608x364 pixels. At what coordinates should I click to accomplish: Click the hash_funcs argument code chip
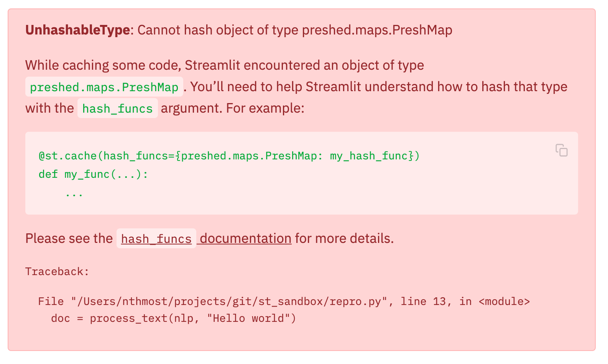click(x=117, y=108)
